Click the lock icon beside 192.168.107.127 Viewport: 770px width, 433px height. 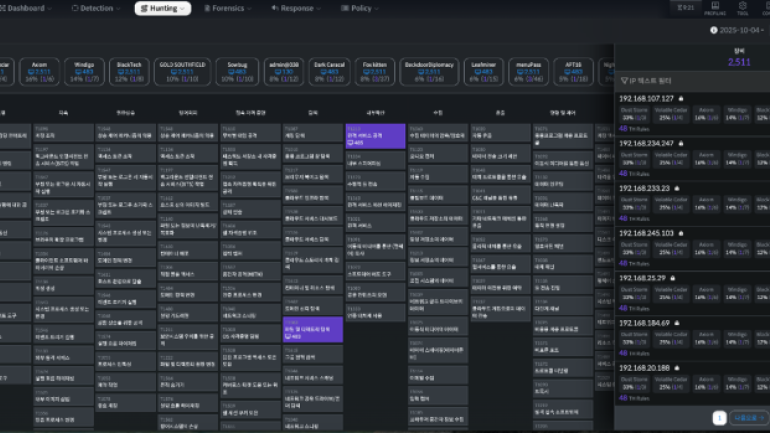[x=679, y=100]
